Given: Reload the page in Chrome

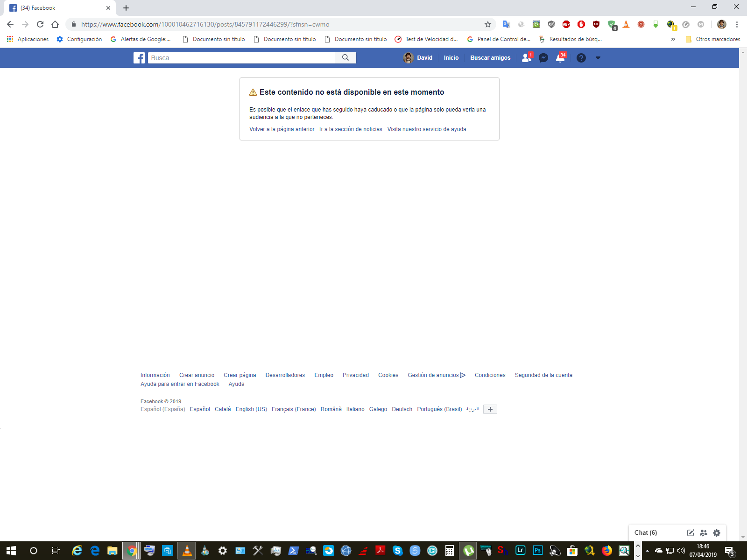Looking at the screenshot, I should (x=40, y=24).
